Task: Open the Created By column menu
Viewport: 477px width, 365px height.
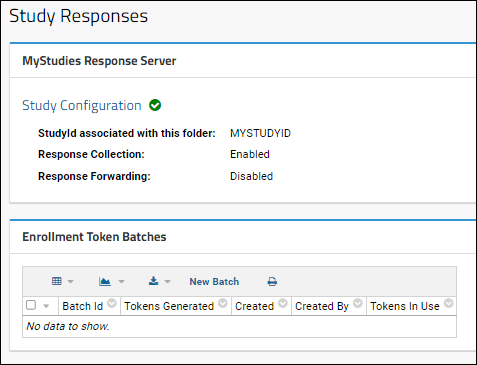Action: (358, 303)
